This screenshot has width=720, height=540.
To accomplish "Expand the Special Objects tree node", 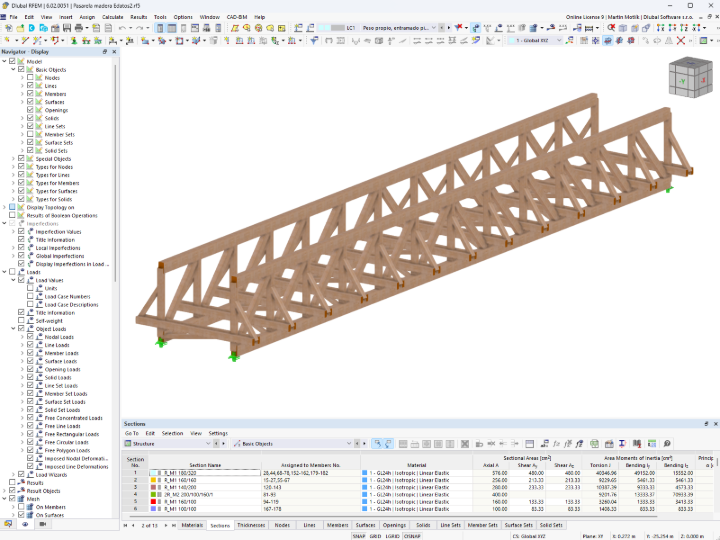I will tap(13, 158).
